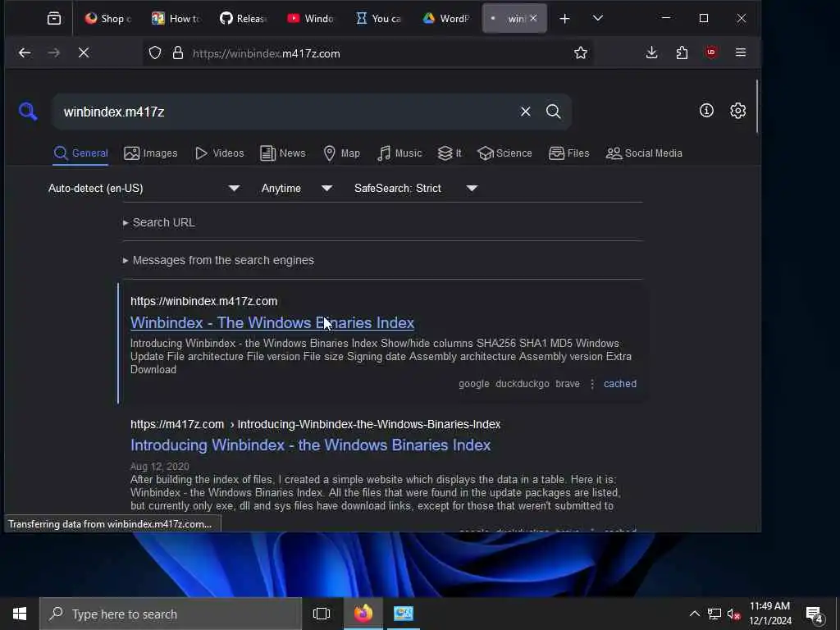Expand Messages from the search engines

click(x=218, y=260)
